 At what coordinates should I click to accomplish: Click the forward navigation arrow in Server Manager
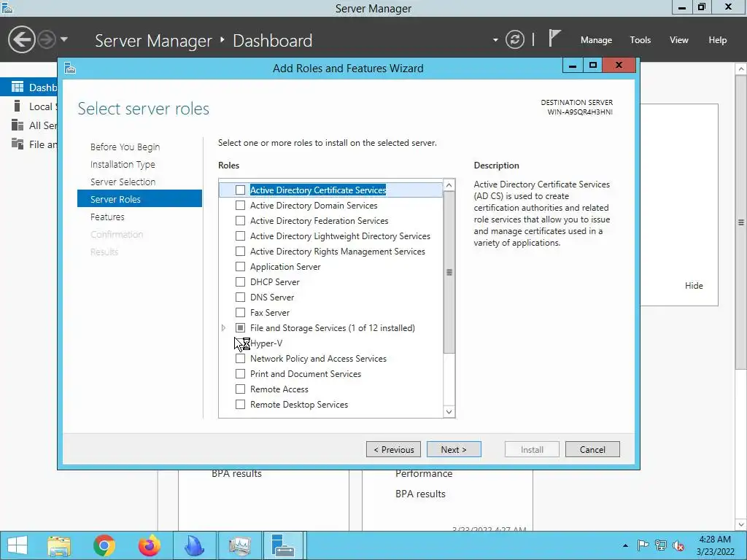tap(47, 39)
